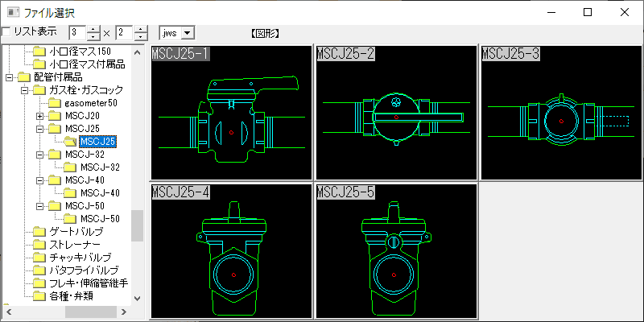The height and width of the screenshot is (322, 644).
Task: Collapse the 配管付属品 tree node
Action: [x=8, y=77]
